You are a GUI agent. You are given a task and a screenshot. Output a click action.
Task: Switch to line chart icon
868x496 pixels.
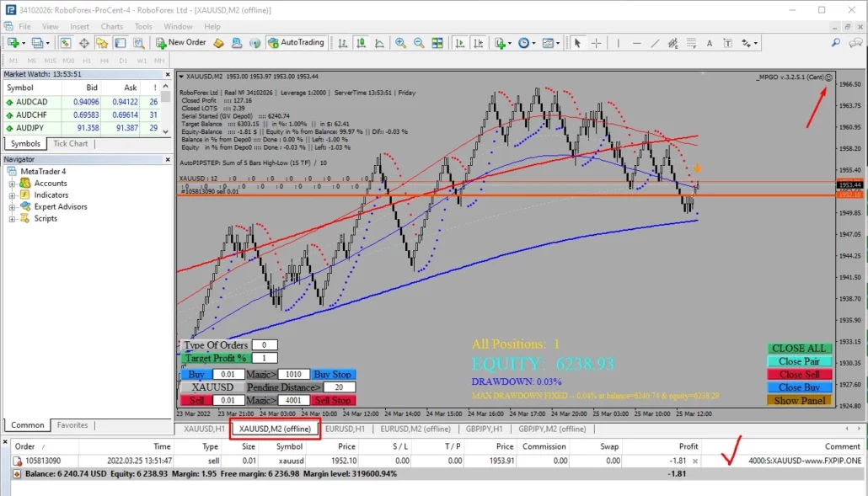tap(379, 43)
